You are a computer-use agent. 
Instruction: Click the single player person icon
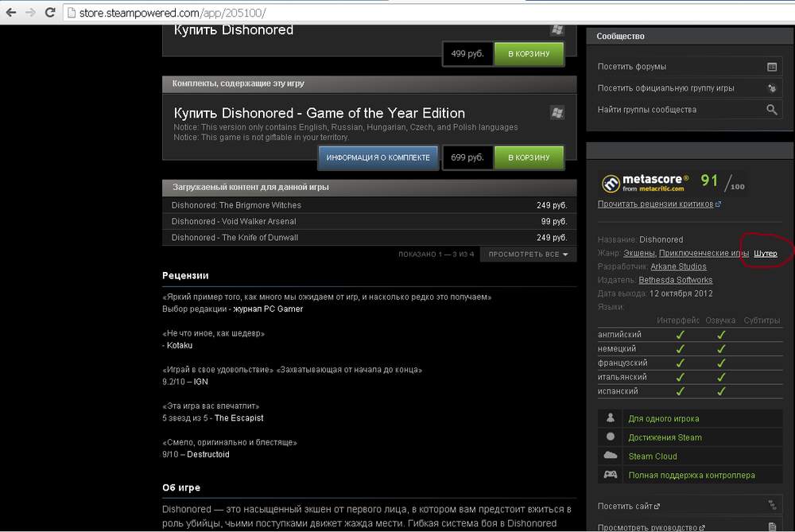(x=611, y=418)
